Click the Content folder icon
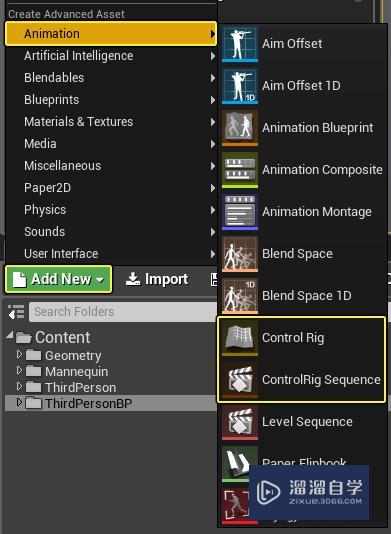This screenshot has height=534, width=391. click(x=24, y=337)
